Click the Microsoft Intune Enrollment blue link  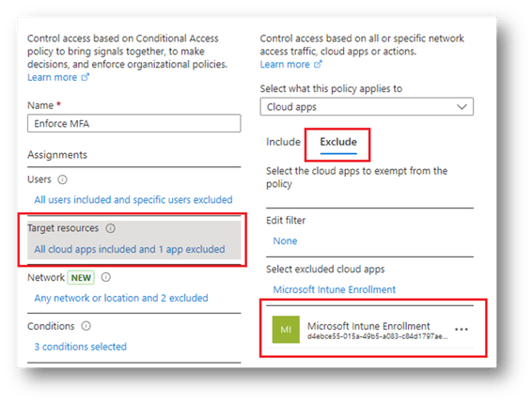point(335,289)
